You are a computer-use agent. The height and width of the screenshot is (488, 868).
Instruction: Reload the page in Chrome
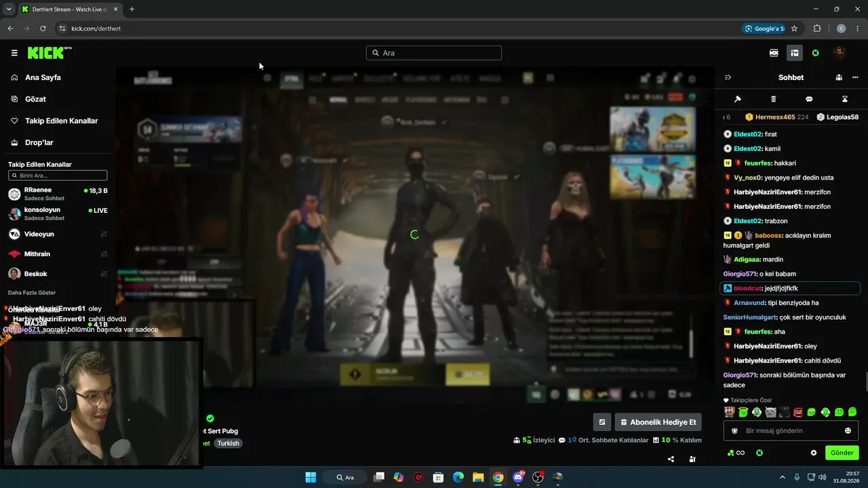point(43,28)
